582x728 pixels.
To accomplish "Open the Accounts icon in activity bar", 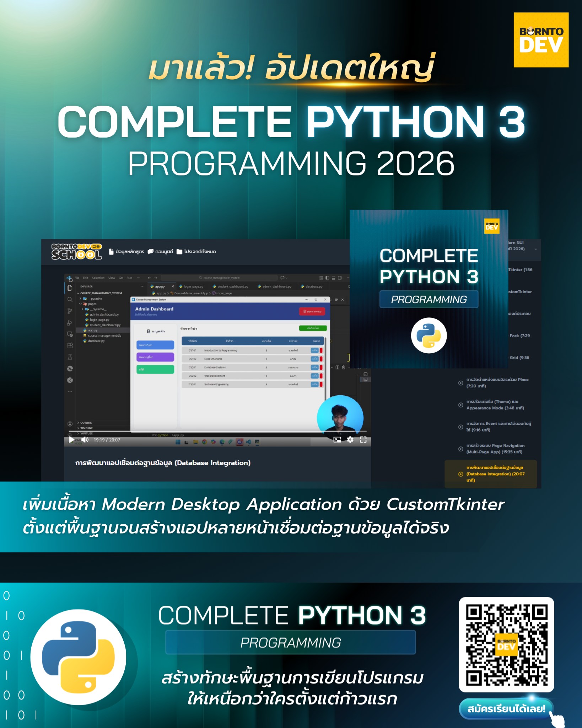I will pos(70,424).
